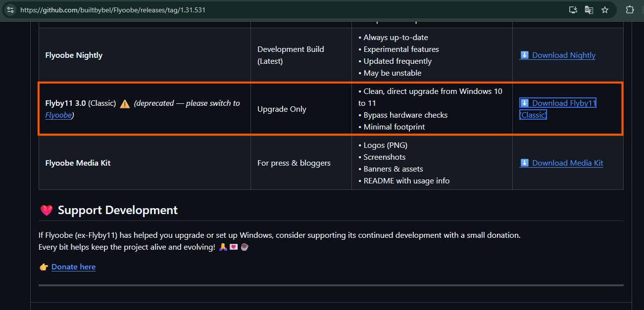The width and height of the screenshot is (644, 310).
Task: Open site settings via the tune icon
Action: click(x=10, y=9)
